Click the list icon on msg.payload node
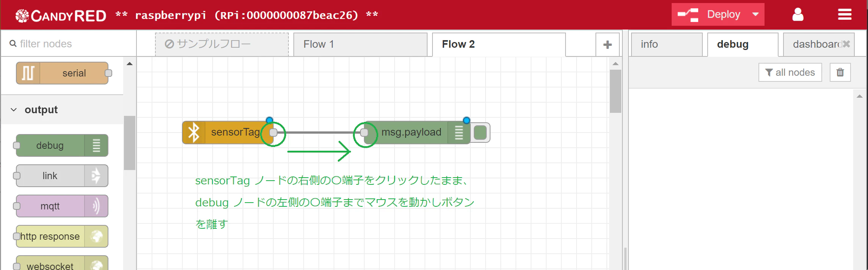 point(459,133)
